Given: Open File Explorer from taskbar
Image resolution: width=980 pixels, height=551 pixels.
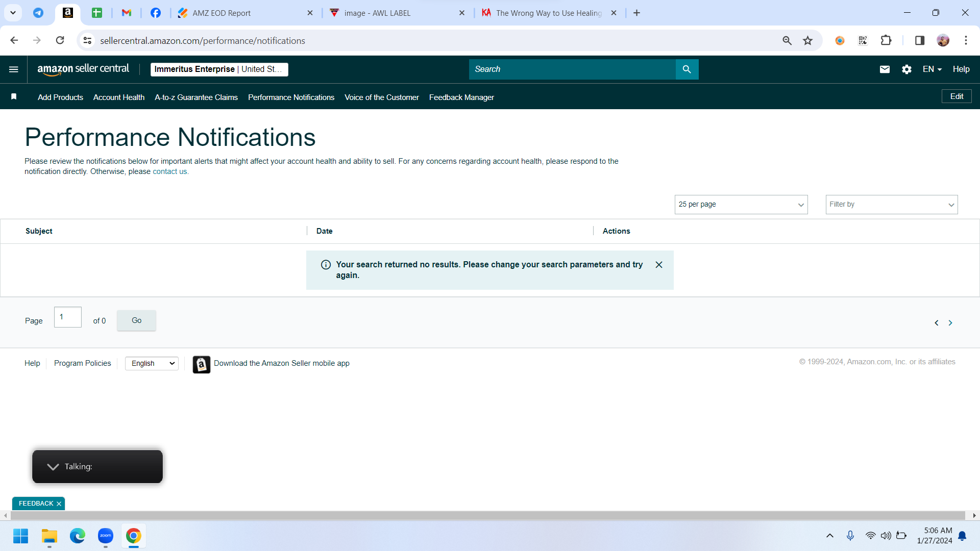Looking at the screenshot, I should 50,536.
